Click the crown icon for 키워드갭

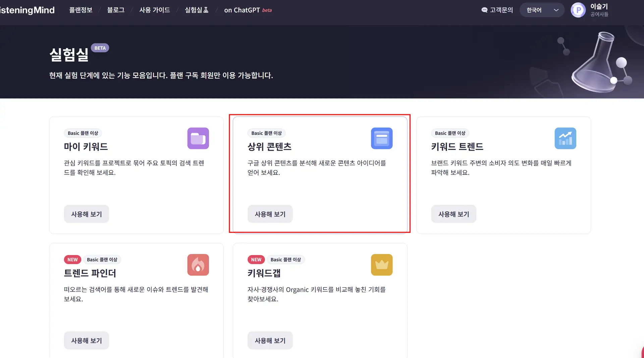382,265
